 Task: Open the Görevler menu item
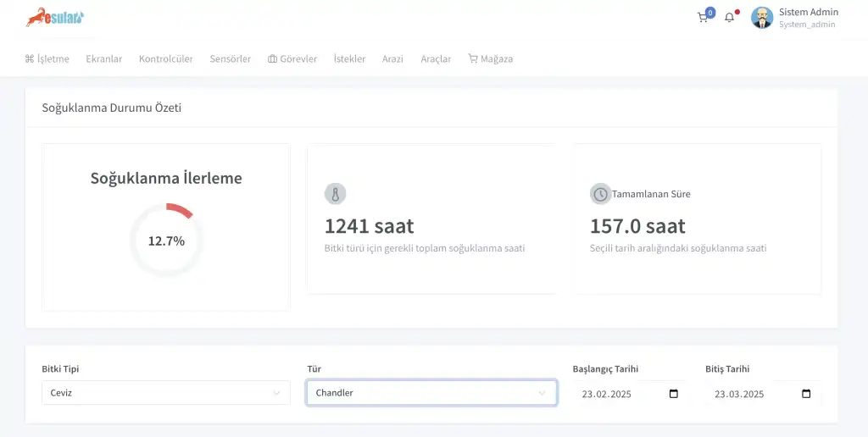[x=292, y=59]
